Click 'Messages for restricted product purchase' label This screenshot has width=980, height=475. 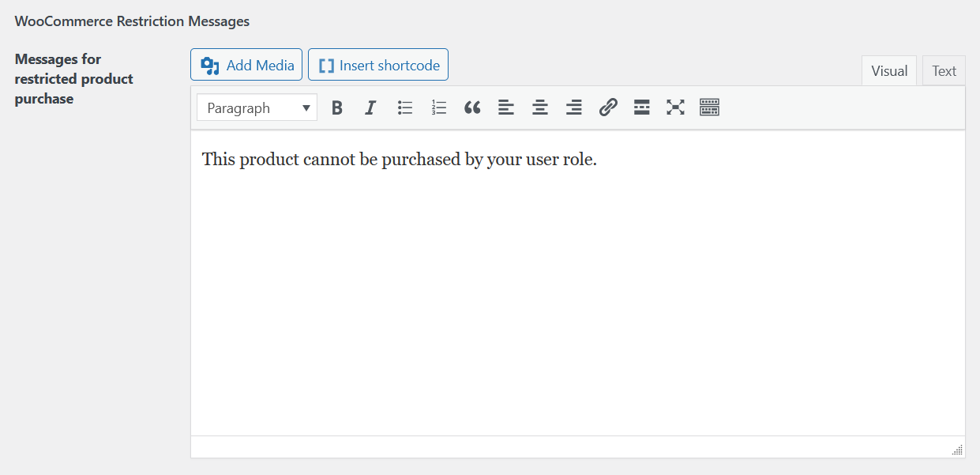[x=74, y=79]
